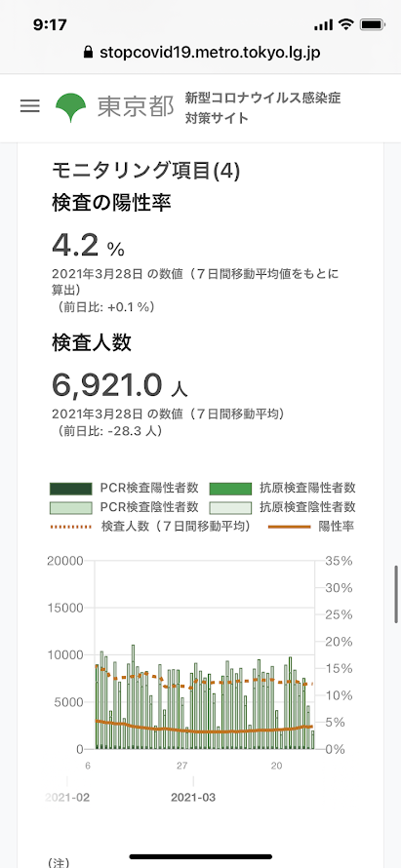Select the 2021-03 label on timeline
Screen dimensions: 401x868
193,798
